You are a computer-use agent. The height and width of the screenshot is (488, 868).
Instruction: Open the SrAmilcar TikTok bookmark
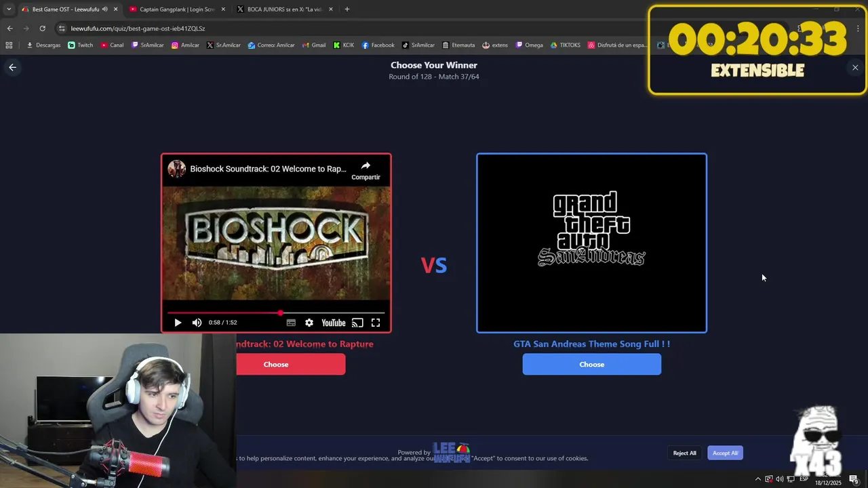[418, 45]
